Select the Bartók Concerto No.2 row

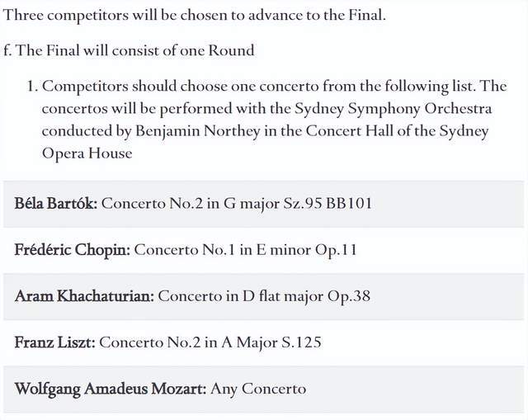[x=264, y=204]
